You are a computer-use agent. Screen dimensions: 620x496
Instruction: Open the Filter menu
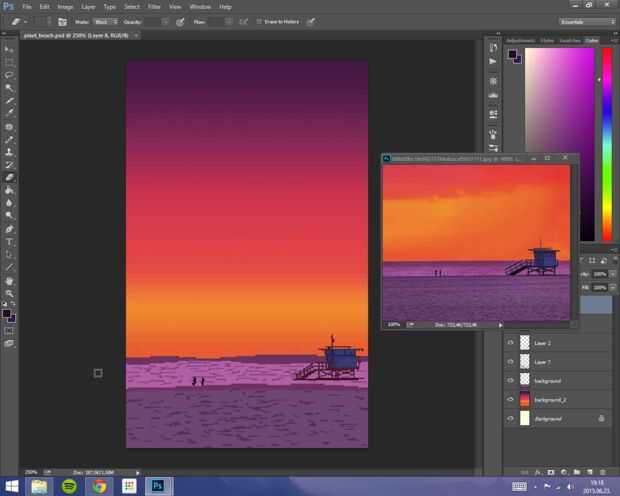(x=154, y=7)
